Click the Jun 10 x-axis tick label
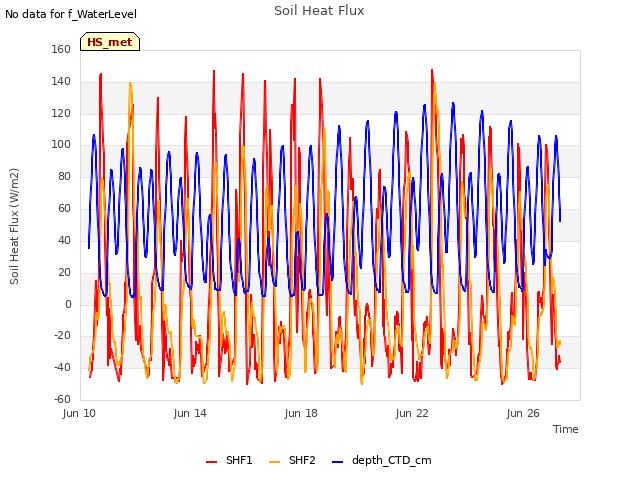Screen dimensions: 640x480 click(x=79, y=413)
